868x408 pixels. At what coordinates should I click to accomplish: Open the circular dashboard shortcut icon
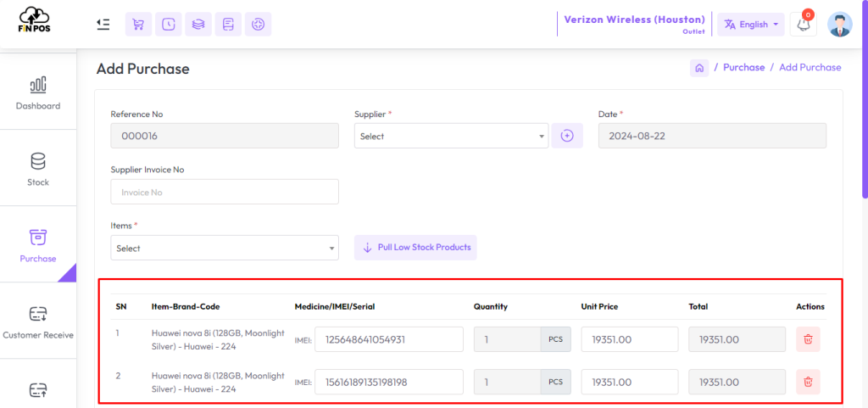(x=258, y=25)
